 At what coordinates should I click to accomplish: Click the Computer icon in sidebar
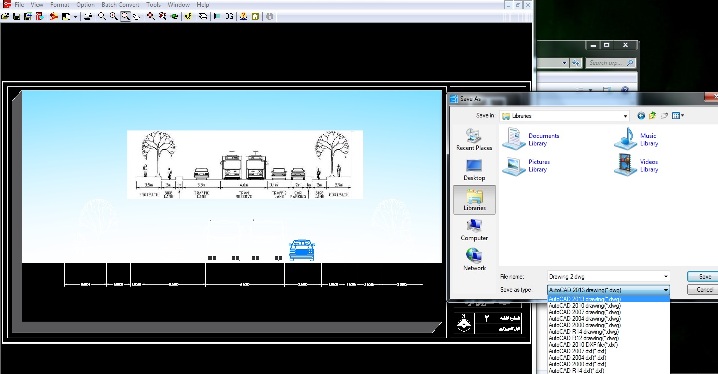pos(474,230)
